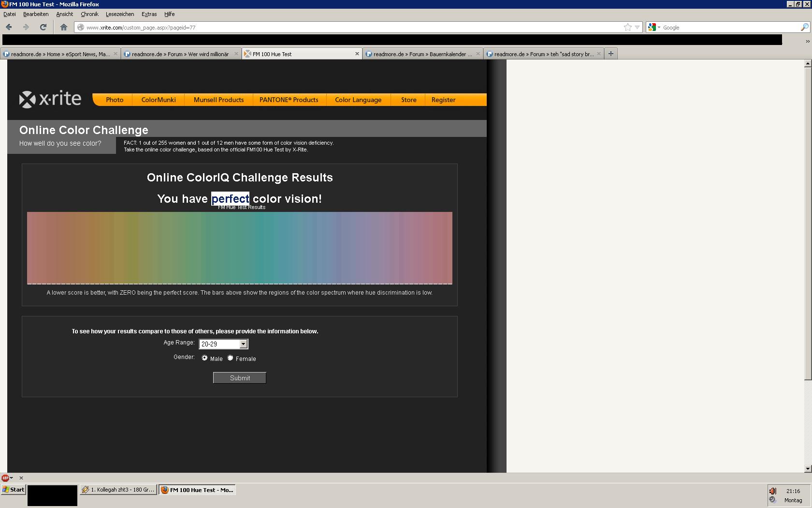Open a new tab with plus button
Screen dimensions: 812x508
(x=610, y=54)
